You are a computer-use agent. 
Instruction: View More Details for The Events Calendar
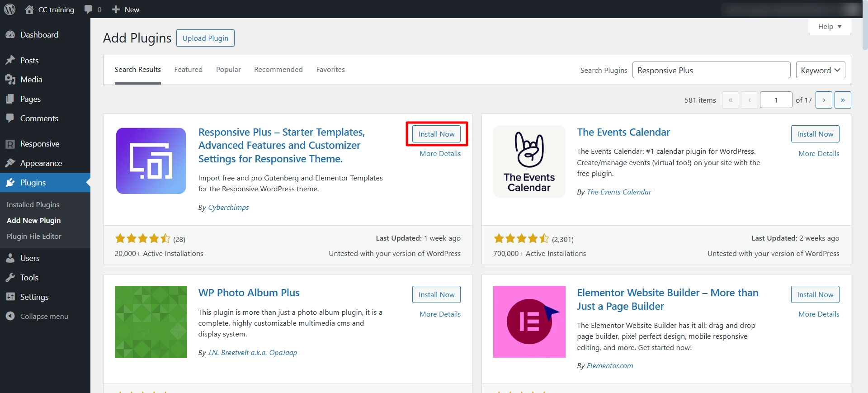[x=819, y=154]
